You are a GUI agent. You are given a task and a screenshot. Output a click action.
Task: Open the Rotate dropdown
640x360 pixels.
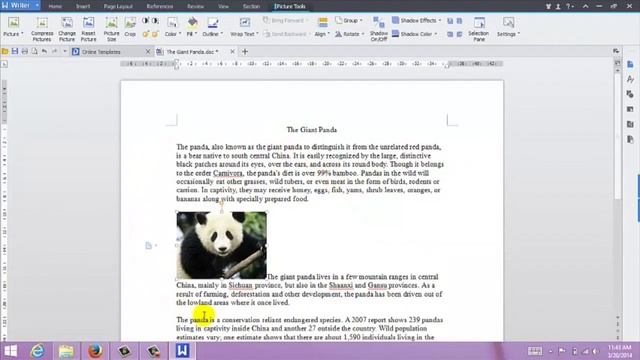coord(349,34)
